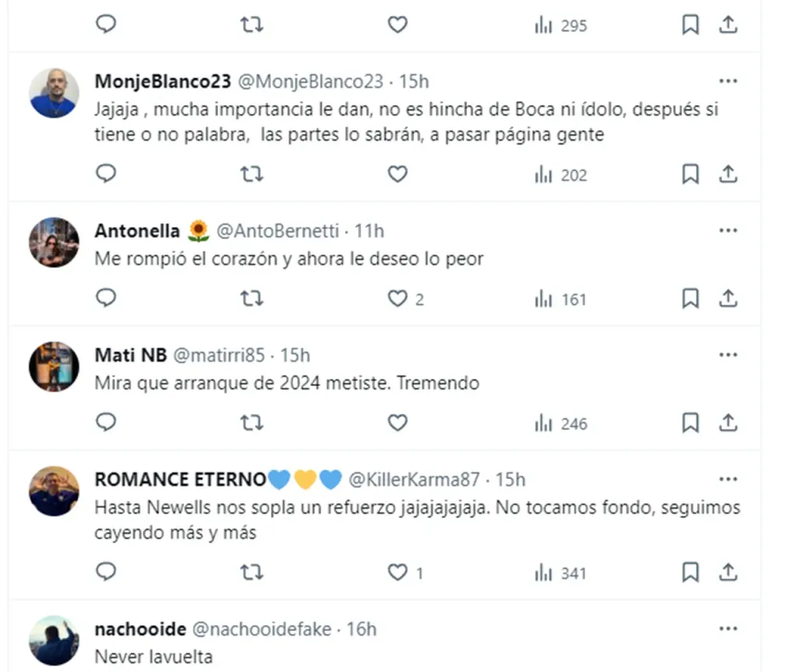797x672 pixels.
Task: Share MonjeBlanco23's tweet
Action: click(728, 174)
